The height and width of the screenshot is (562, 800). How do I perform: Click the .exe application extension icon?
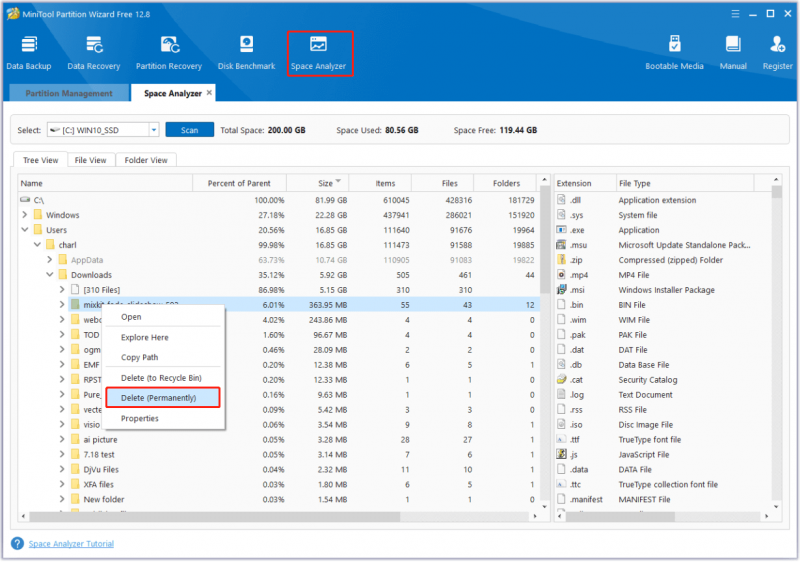tap(561, 230)
